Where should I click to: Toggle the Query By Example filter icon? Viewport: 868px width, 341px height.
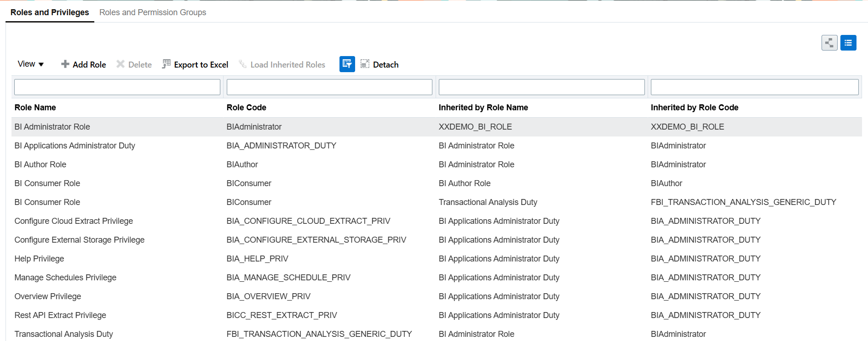(x=347, y=64)
